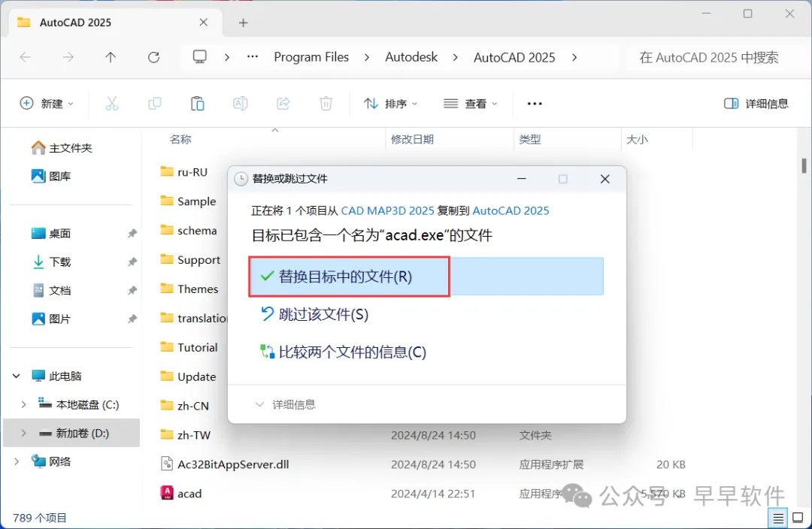
Task: Select the acad application file
Action: click(x=180, y=493)
